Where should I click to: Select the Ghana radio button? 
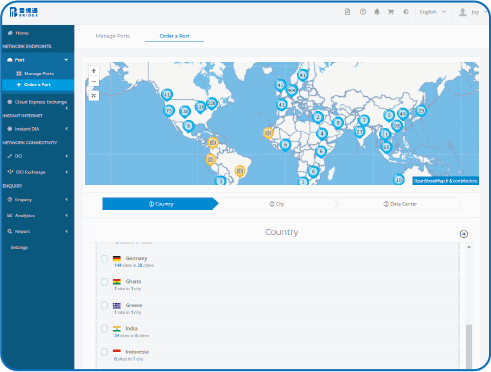pos(104,282)
